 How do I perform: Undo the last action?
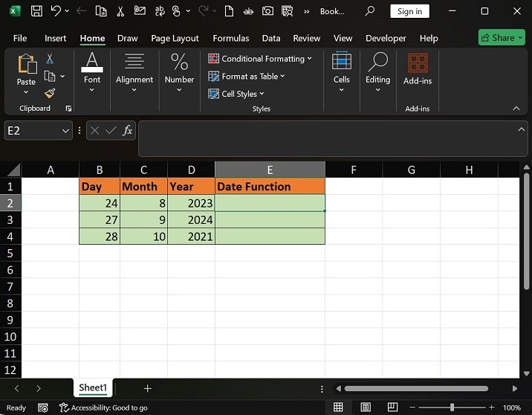point(56,11)
